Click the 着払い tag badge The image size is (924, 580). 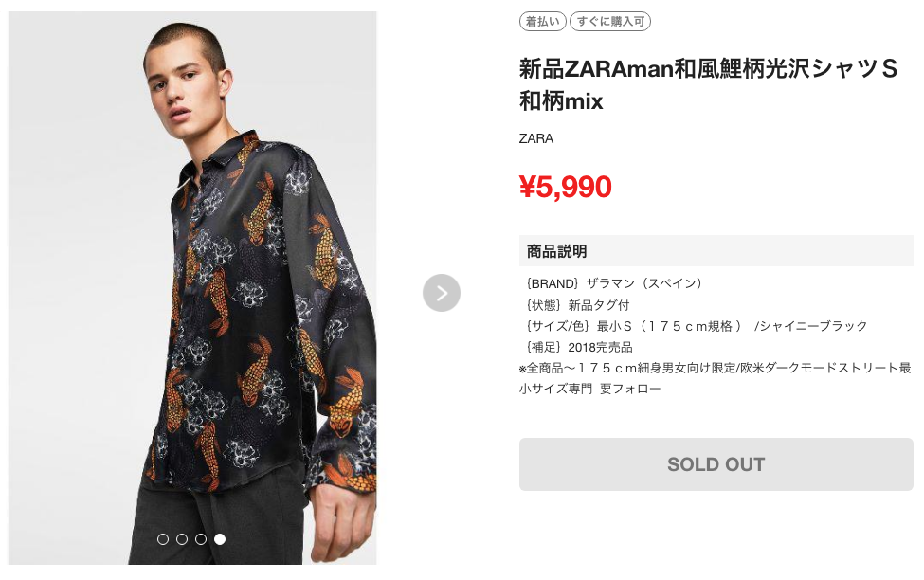pos(543,21)
